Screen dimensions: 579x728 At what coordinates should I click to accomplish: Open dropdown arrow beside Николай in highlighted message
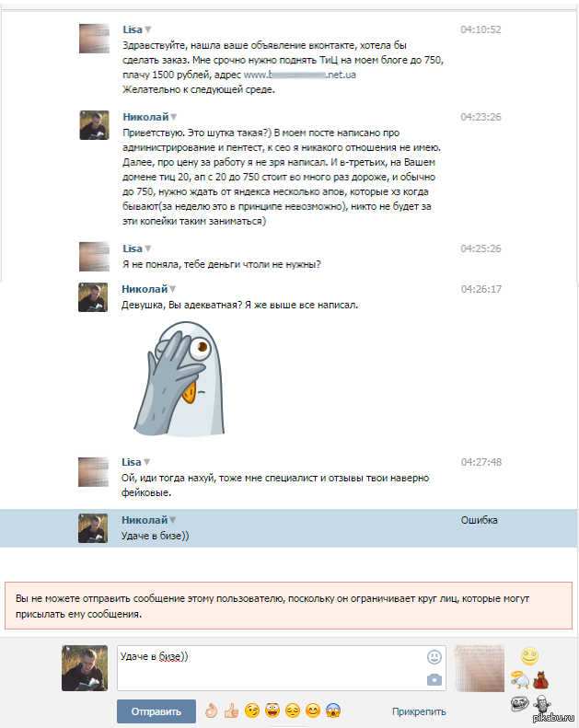tap(173, 520)
